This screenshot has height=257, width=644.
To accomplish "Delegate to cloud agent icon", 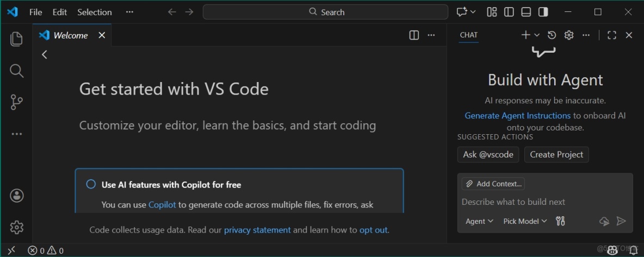I will 604,221.
